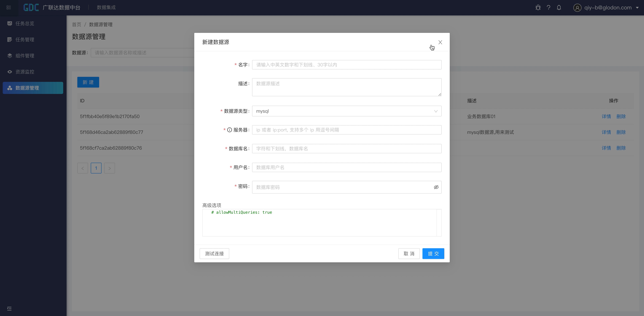Collapse sidebar using bottom-left icon
The image size is (644, 316).
(9, 309)
